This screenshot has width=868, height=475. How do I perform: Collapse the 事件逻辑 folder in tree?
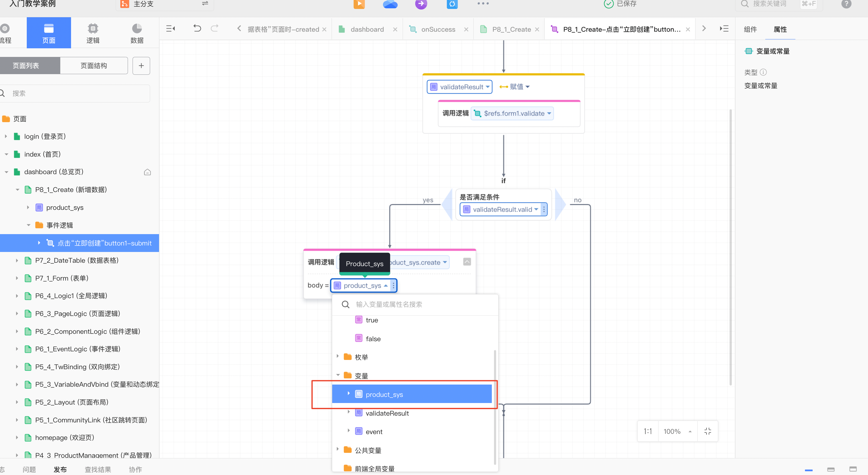[28, 225]
